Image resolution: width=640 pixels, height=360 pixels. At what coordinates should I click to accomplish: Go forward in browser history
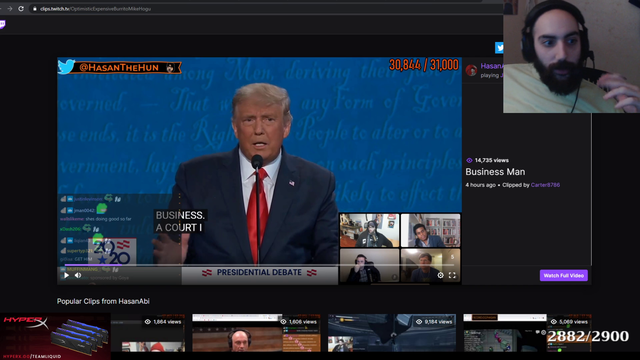point(9,9)
